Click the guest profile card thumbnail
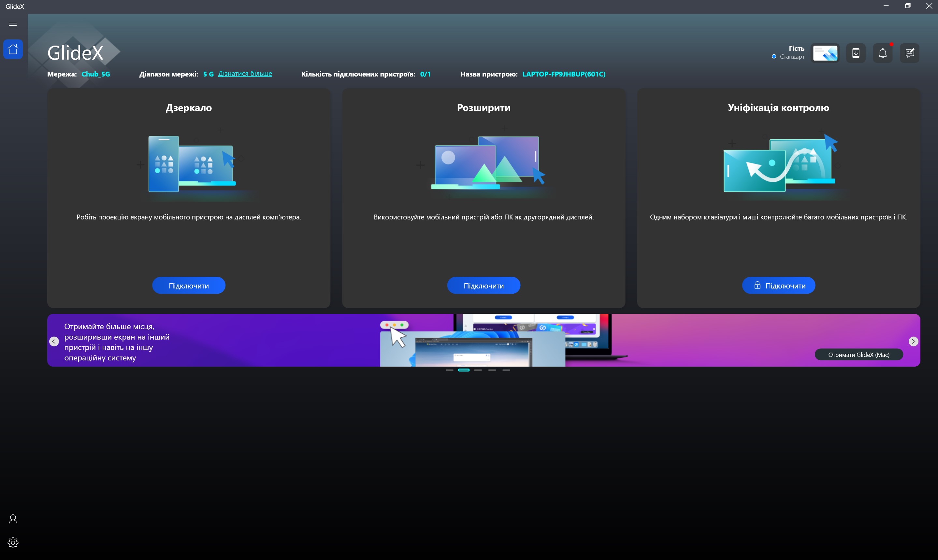 (x=825, y=53)
